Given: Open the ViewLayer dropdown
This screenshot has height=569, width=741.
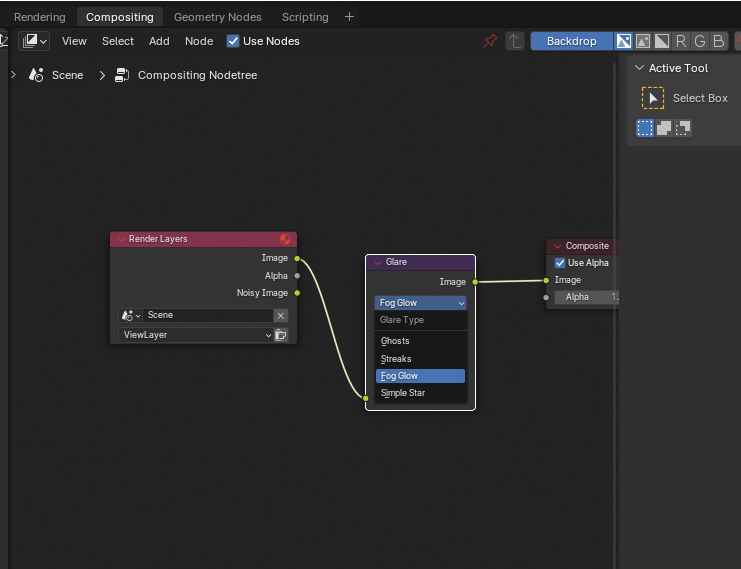Looking at the screenshot, I should click(x=196, y=335).
